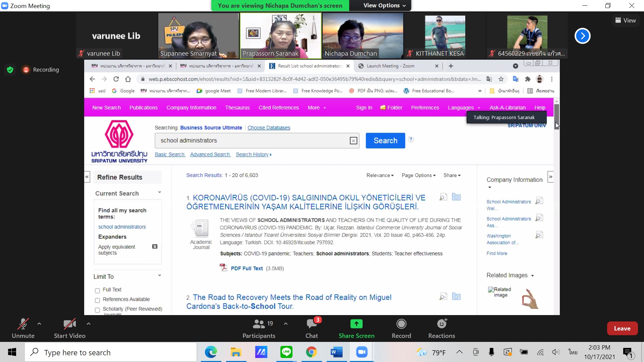This screenshot has width=644, height=362.
Task: Collapse the Current Search section
Action: click(x=160, y=192)
